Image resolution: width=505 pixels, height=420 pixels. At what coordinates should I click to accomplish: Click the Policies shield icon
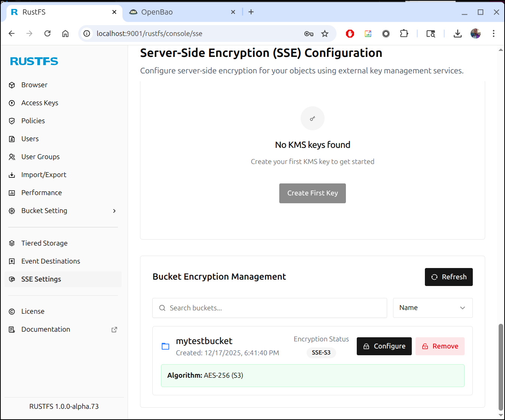(x=12, y=121)
